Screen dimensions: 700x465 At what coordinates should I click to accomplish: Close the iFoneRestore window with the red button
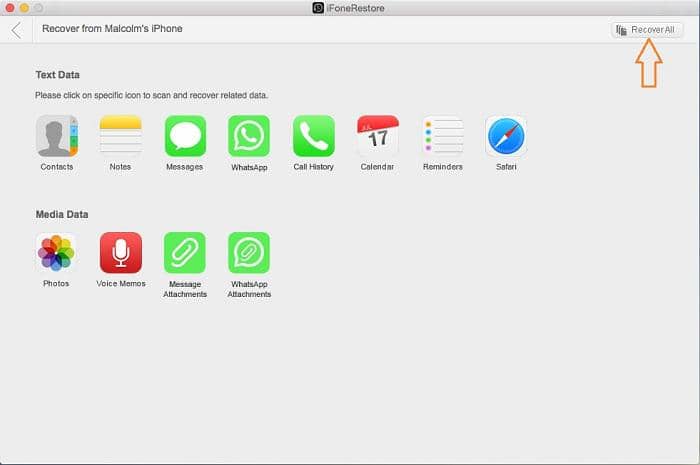tap(10, 8)
